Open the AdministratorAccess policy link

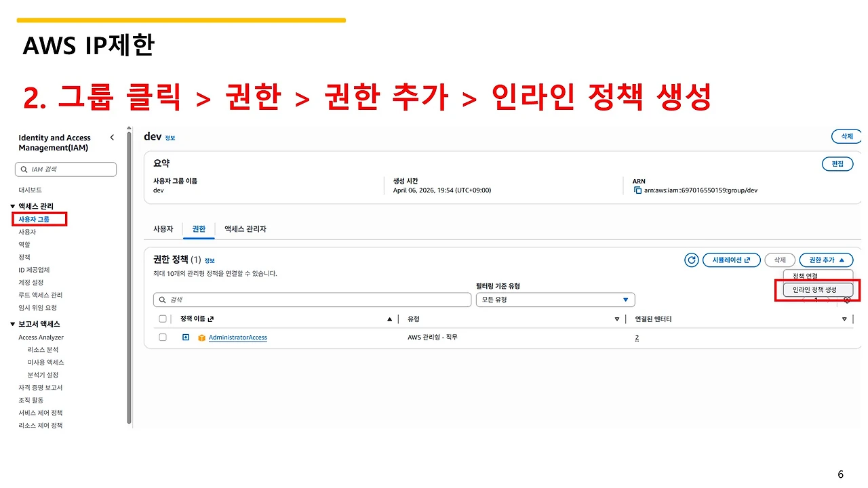[x=239, y=337]
